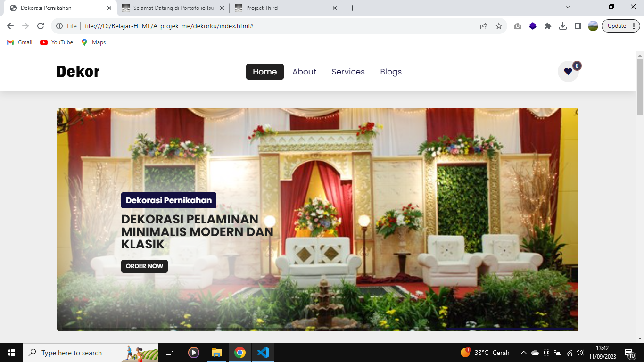
Task: Click the share page icon
Action: 484,26
